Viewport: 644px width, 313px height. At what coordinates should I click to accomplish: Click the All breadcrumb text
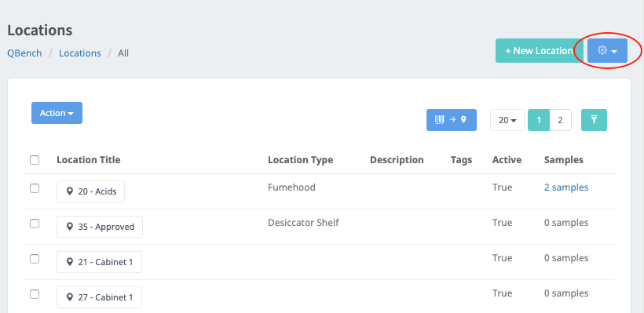[123, 53]
